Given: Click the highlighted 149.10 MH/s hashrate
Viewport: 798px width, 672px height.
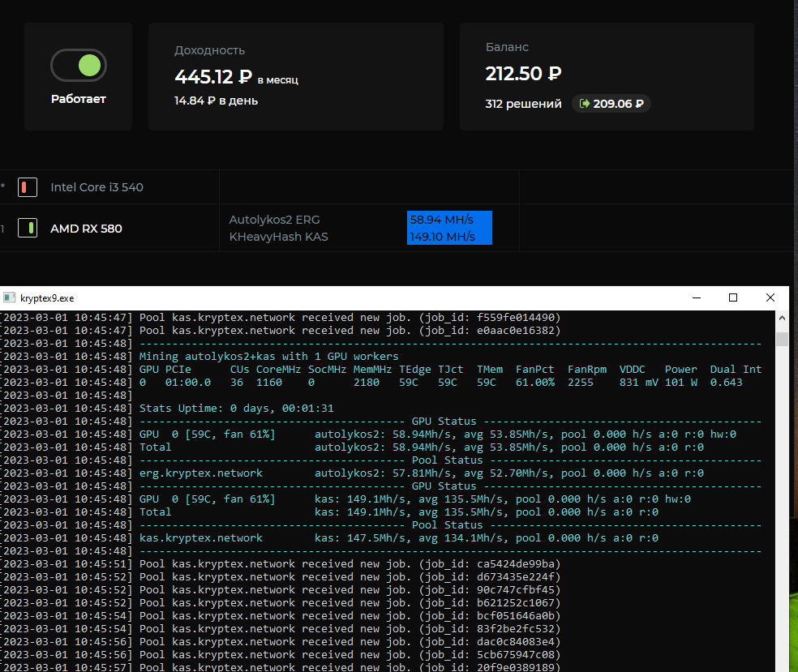Looking at the screenshot, I should click(442, 237).
